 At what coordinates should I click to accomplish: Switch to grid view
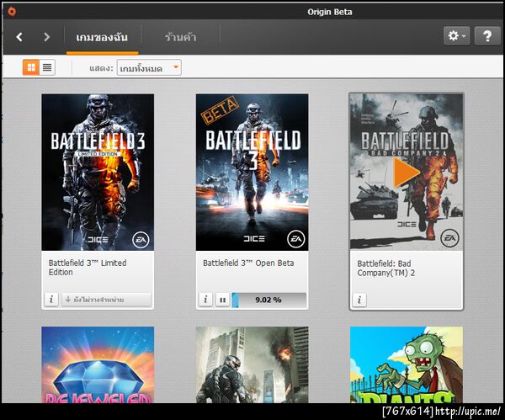(31, 67)
